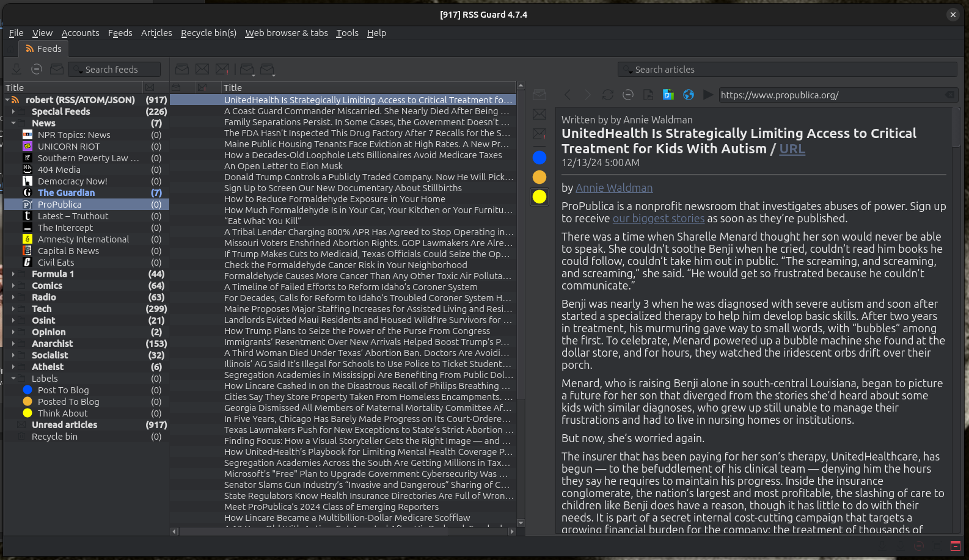Click the unread count column header in the feed list
Screen dimensions: 969x560
[x=150, y=88]
